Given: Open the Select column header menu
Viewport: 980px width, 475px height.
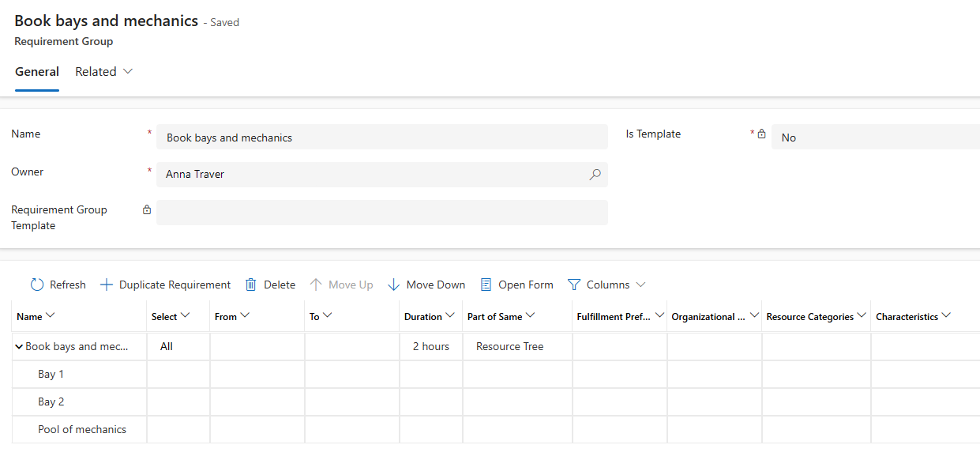Looking at the screenshot, I should 186,316.
